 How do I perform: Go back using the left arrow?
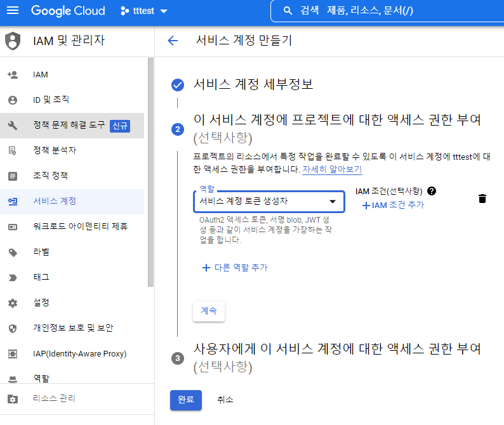click(x=173, y=41)
